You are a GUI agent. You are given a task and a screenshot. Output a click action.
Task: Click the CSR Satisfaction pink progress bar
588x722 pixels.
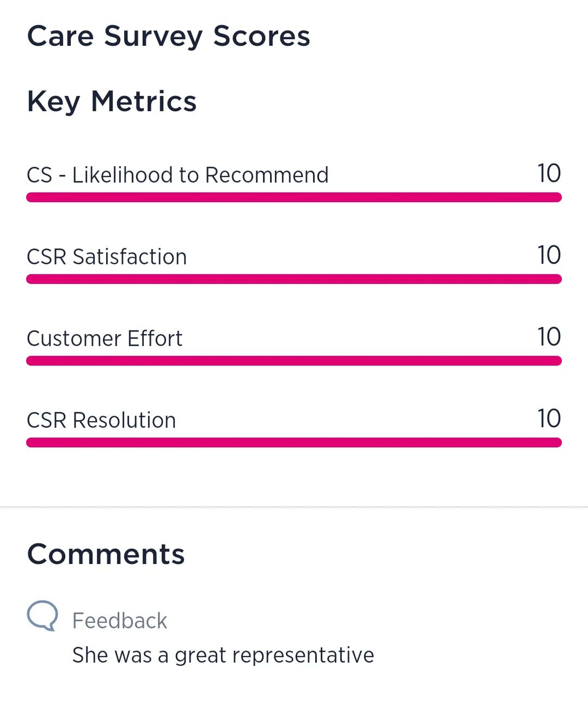[x=294, y=279]
